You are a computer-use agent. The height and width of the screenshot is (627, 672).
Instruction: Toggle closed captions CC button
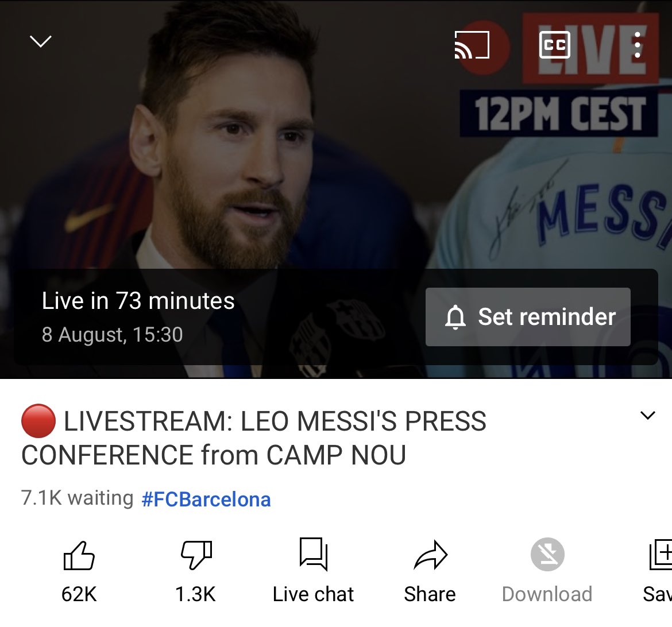click(x=555, y=45)
